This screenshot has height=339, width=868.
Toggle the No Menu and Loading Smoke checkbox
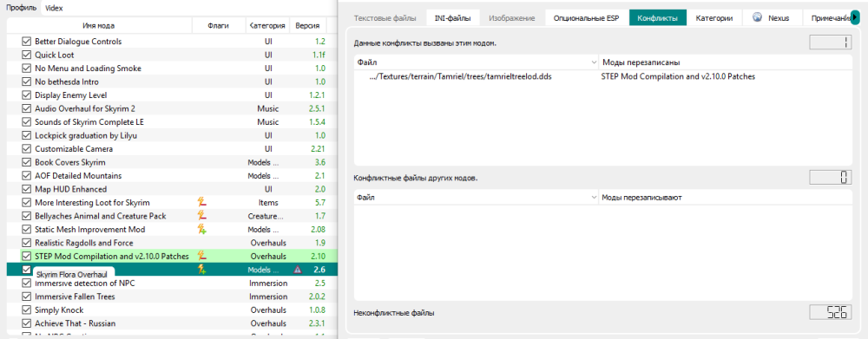[26, 68]
